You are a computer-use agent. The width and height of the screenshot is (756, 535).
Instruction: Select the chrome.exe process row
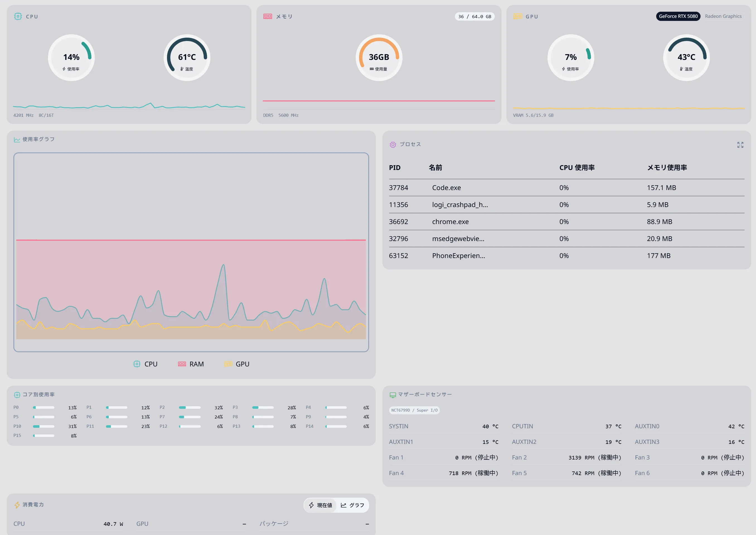566,222
